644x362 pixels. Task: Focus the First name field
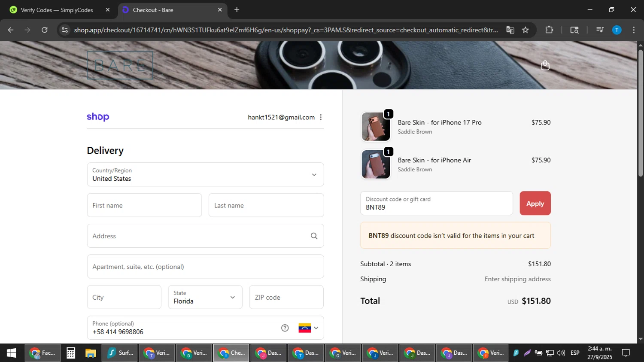tap(144, 205)
